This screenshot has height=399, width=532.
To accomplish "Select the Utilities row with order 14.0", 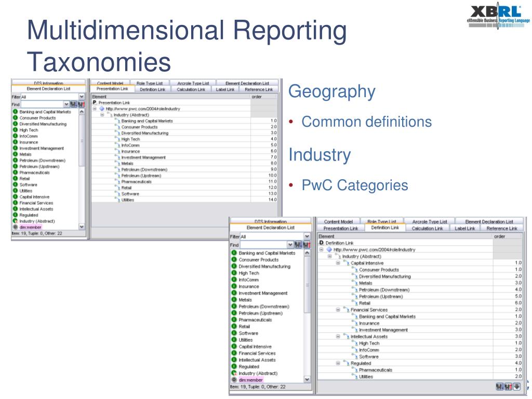I will [x=184, y=200].
